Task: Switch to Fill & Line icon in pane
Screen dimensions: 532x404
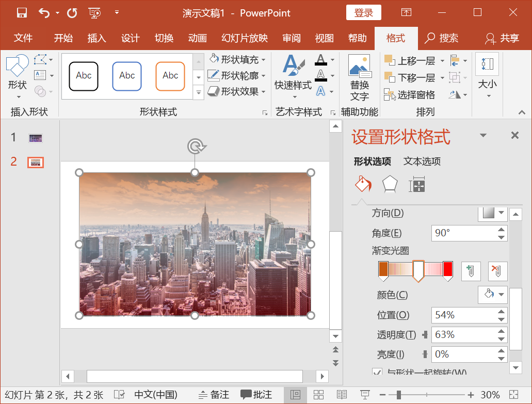Action: point(363,184)
